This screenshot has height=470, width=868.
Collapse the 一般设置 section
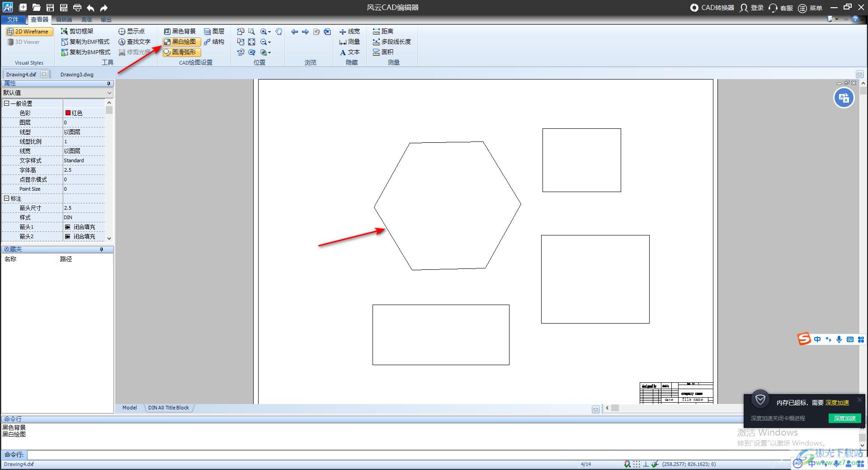click(x=6, y=103)
